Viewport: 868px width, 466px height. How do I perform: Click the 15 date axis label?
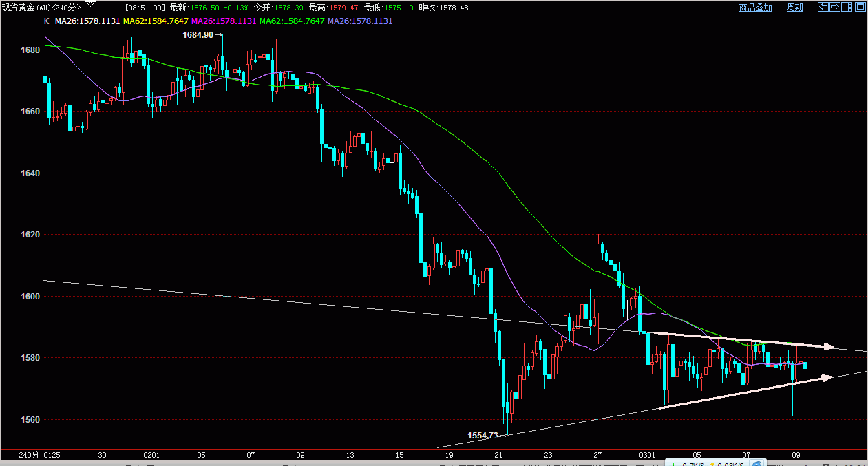click(x=400, y=456)
